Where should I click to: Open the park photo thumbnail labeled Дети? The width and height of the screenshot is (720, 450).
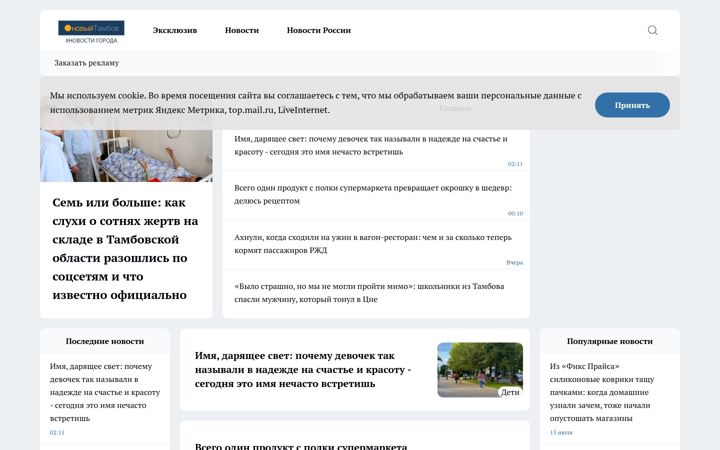click(480, 370)
